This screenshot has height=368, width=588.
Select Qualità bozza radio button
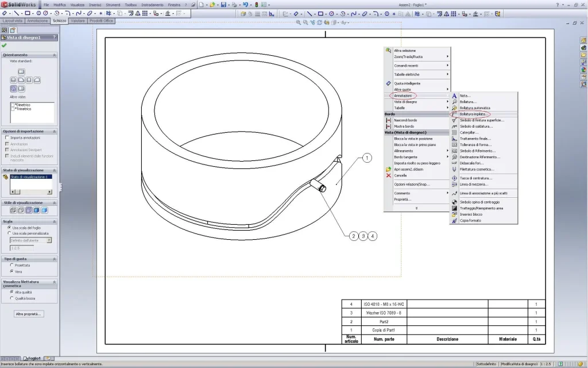click(11, 298)
